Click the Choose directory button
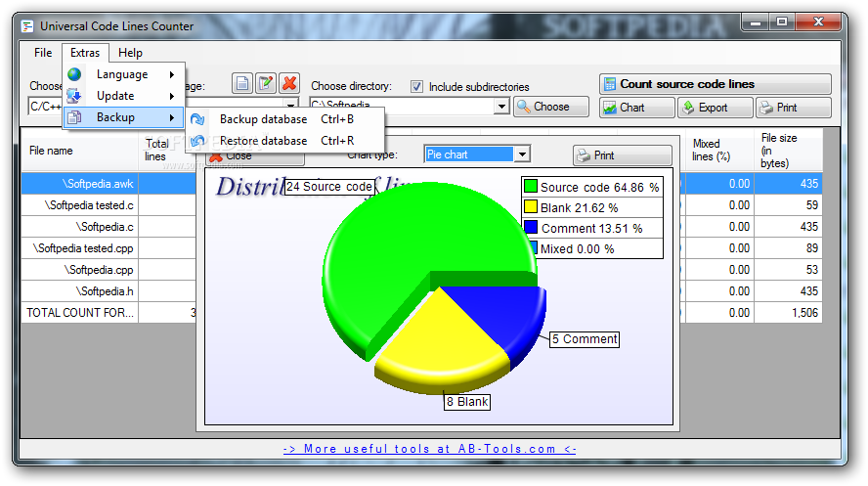This screenshot has height=486, width=868. tap(551, 107)
